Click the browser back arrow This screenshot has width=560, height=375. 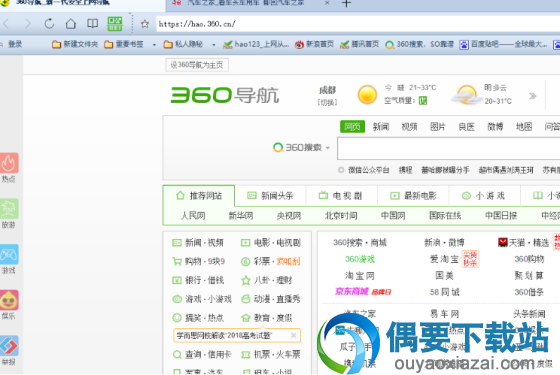[6, 24]
